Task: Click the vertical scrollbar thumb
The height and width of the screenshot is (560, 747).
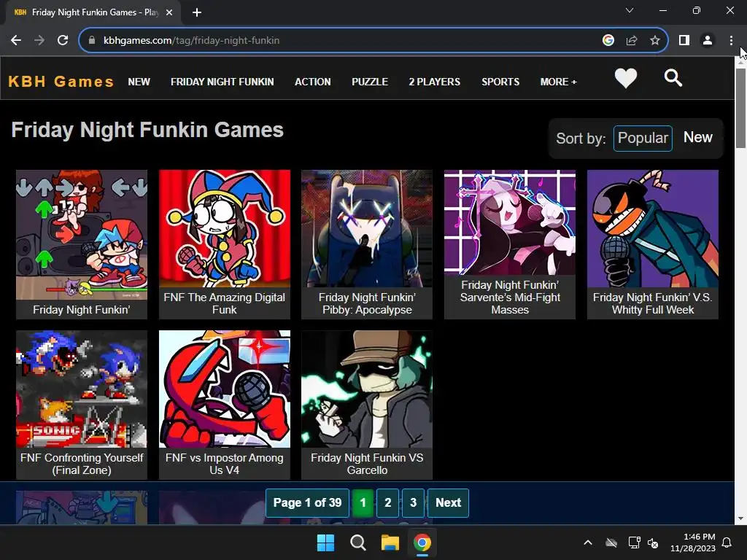Action: click(740, 109)
